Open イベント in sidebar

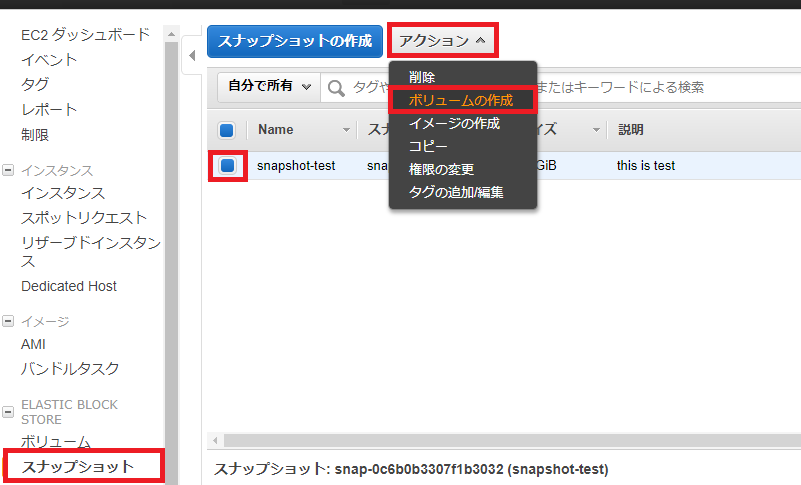coord(49,60)
